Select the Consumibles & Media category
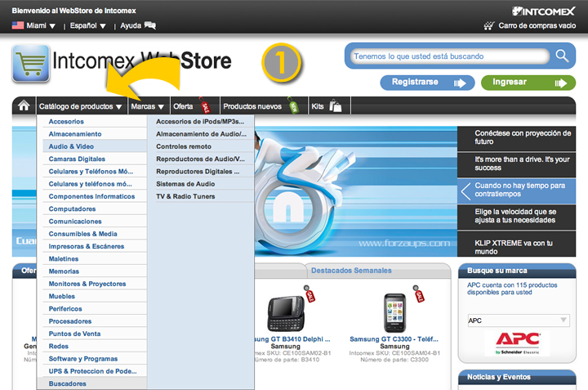The width and height of the screenshot is (588, 390). point(95,234)
